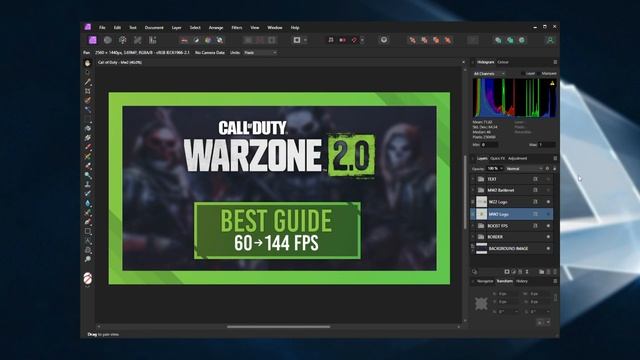The width and height of the screenshot is (640, 360).
Task: Switch to the Develop Persona
Action: pos(122,40)
